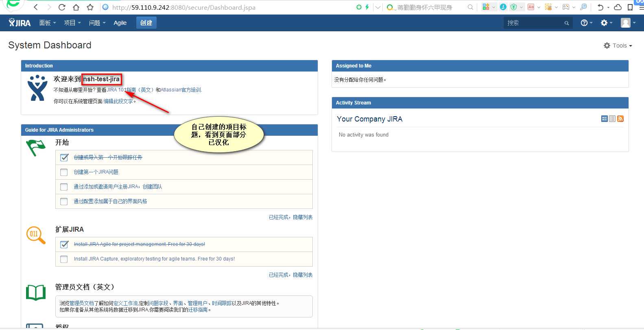
Task: Go back with the browser back arrow
Action: (x=36, y=7)
